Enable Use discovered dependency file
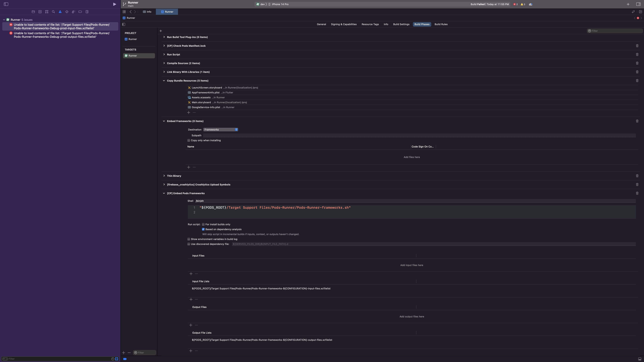 (189, 244)
